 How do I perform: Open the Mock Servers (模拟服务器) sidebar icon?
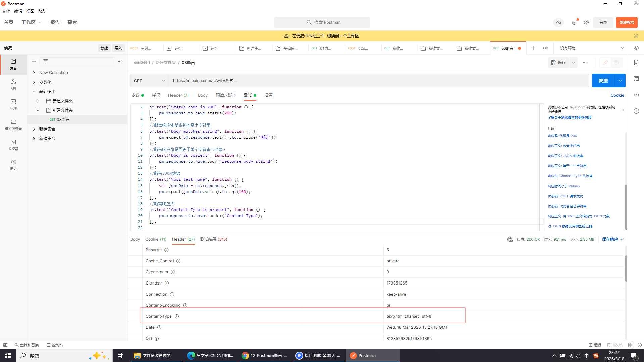point(13,124)
